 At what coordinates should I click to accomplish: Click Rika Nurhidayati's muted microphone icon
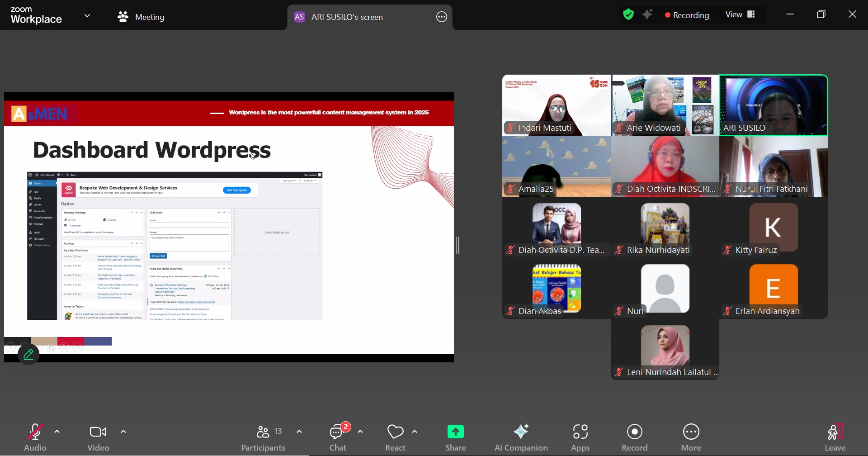(619, 250)
